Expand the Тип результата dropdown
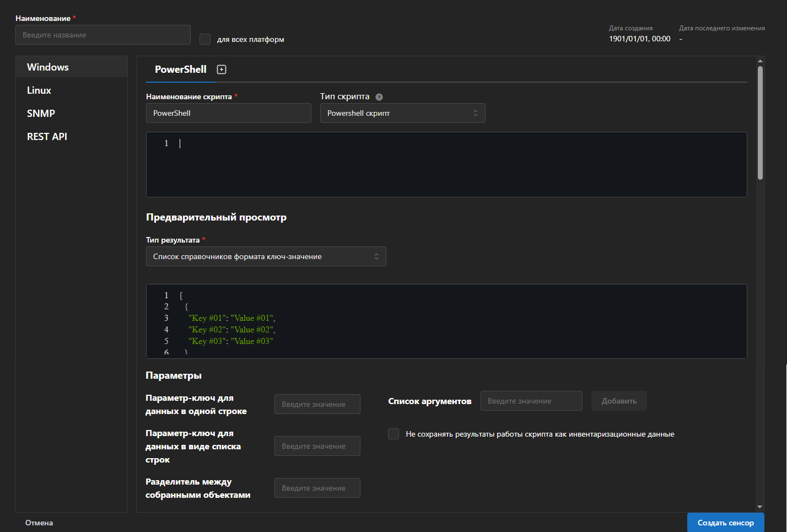This screenshot has height=532, width=787. tap(266, 256)
